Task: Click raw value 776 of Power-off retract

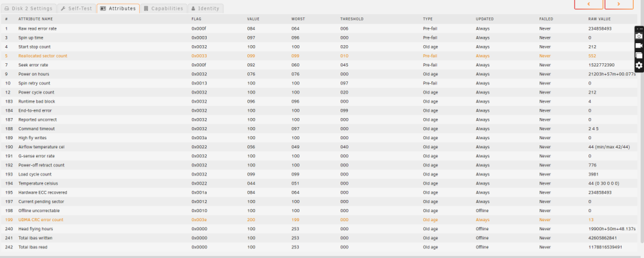Action: point(592,165)
